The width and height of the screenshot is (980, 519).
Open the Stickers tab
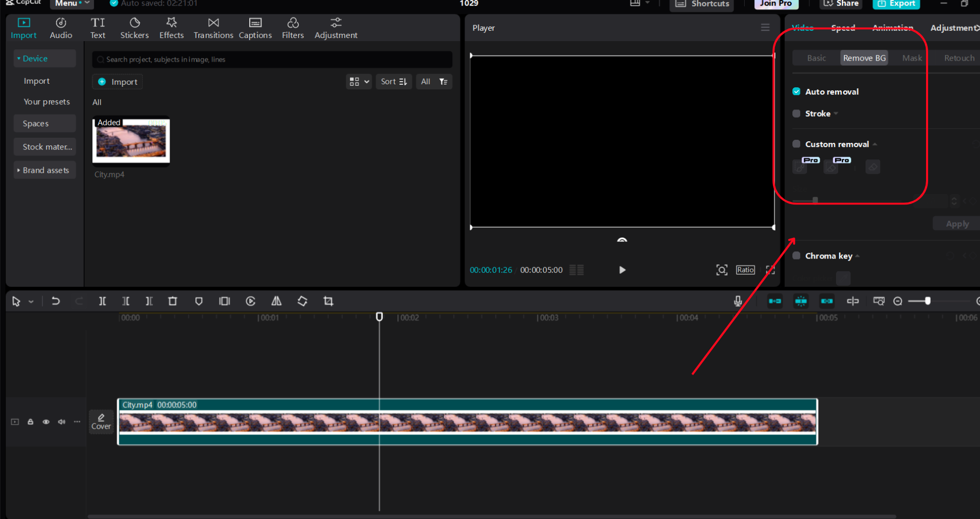tap(134, 28)
